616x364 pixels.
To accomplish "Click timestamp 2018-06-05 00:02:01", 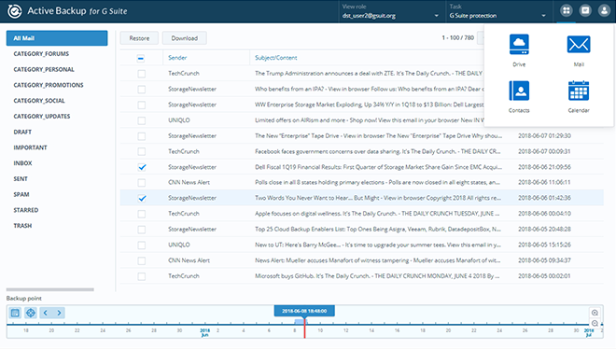I will click(544, 276).
